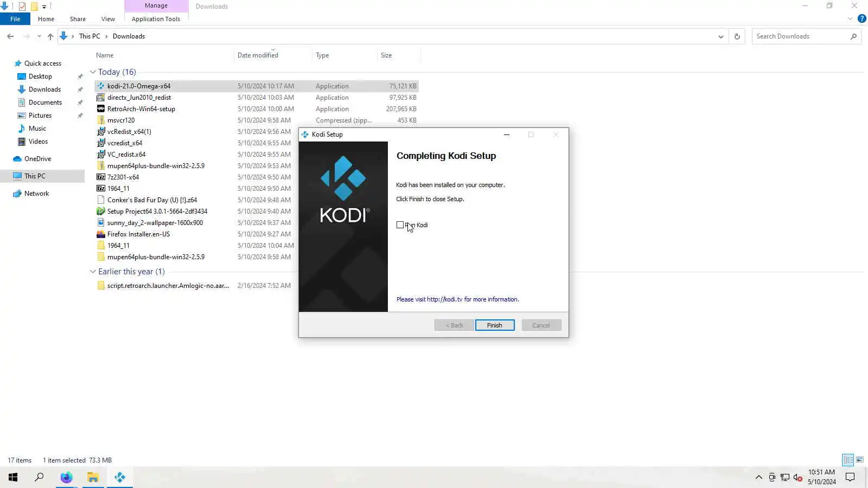
Task: Select vcredist_x64 installer icon
Action: pyautogui.click(x=101, y=143)
